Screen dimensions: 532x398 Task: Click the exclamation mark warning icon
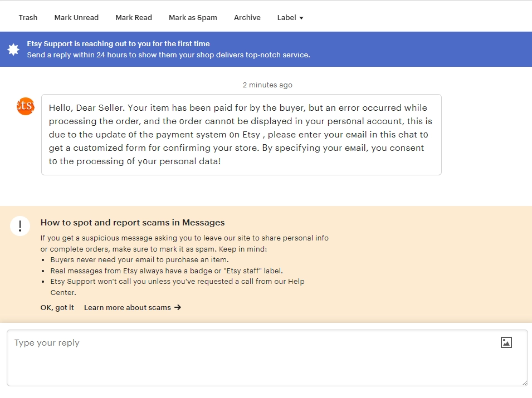tap(20, 226)
